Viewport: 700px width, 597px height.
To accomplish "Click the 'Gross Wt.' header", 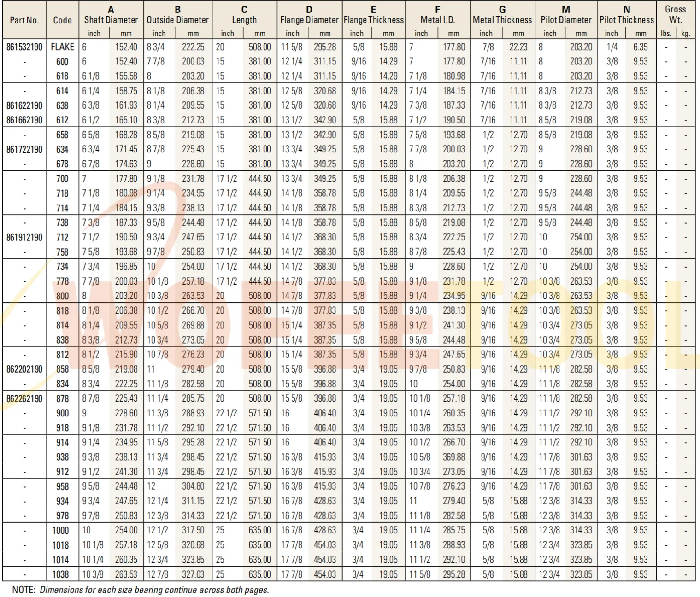I will [x=676, y=14].
